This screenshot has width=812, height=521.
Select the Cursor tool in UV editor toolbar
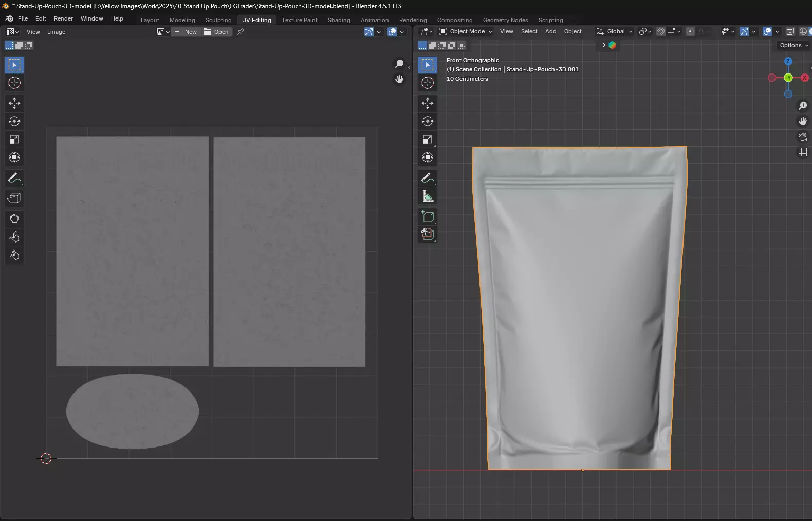(14, 83)
